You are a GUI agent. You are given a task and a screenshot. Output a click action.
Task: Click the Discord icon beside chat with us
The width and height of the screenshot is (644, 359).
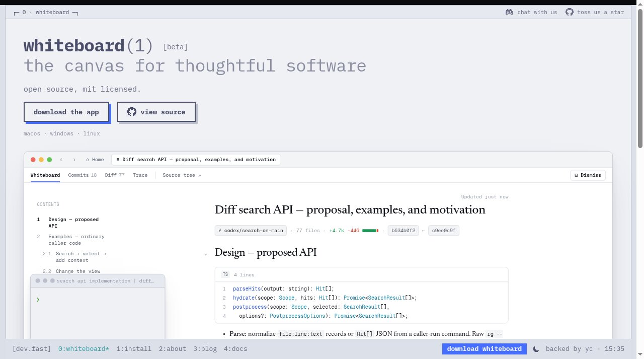tap(509, 12)
